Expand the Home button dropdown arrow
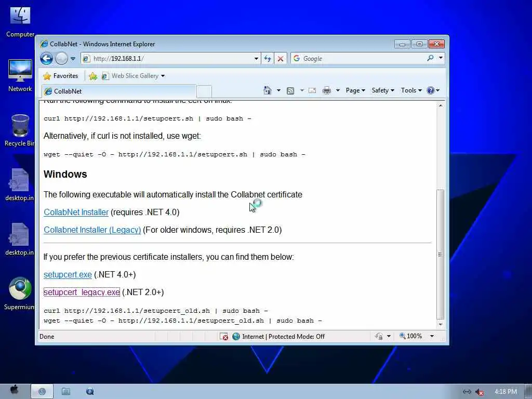This screenshot has height=399, width=532. [x=278, y=90]
